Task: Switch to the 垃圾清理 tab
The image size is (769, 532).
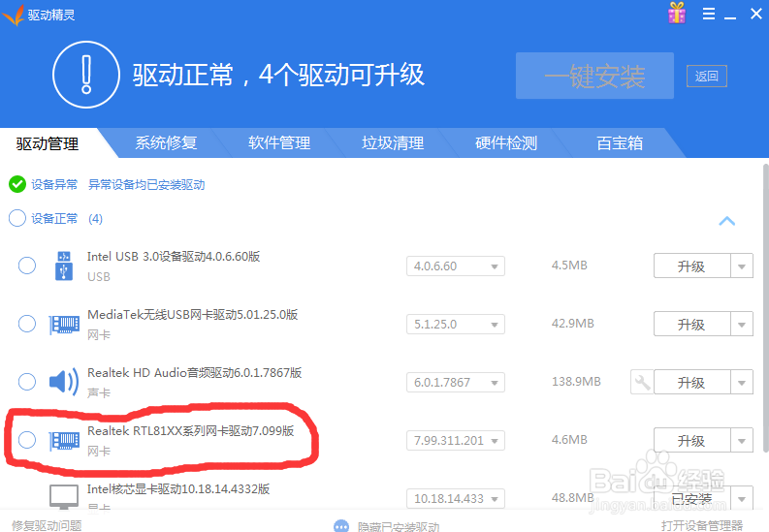Action: (393, 143)
